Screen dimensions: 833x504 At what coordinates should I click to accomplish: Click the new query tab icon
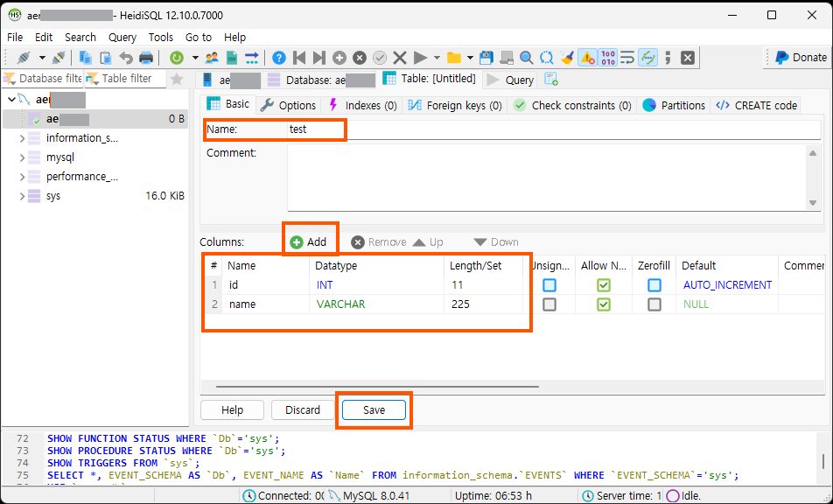point(551,79)
